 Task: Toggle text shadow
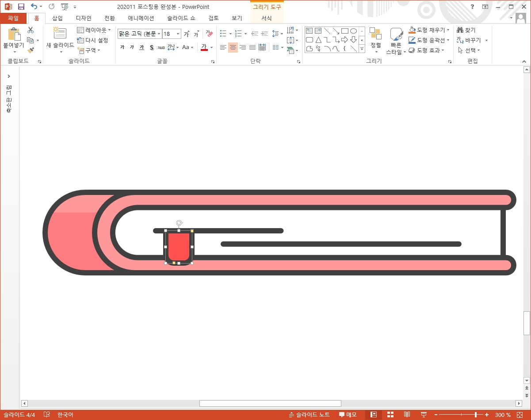pos(151,47)
